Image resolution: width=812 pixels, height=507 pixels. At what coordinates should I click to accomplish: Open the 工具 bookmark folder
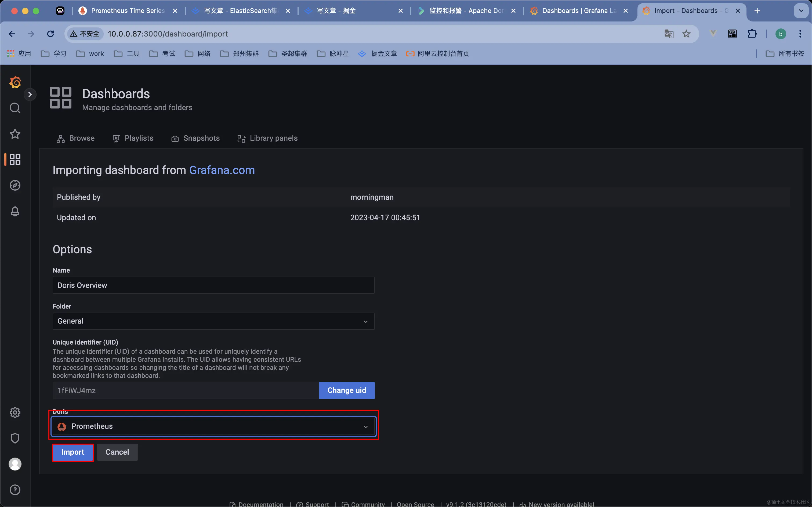point(127,54)
